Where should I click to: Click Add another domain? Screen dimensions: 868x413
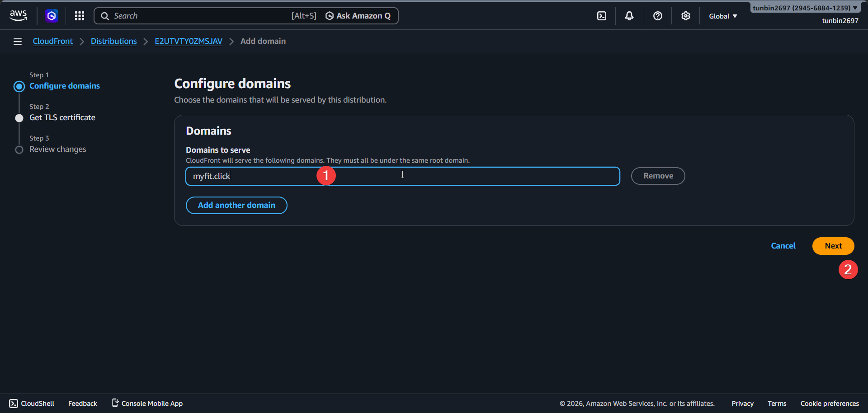click(236, 205)
